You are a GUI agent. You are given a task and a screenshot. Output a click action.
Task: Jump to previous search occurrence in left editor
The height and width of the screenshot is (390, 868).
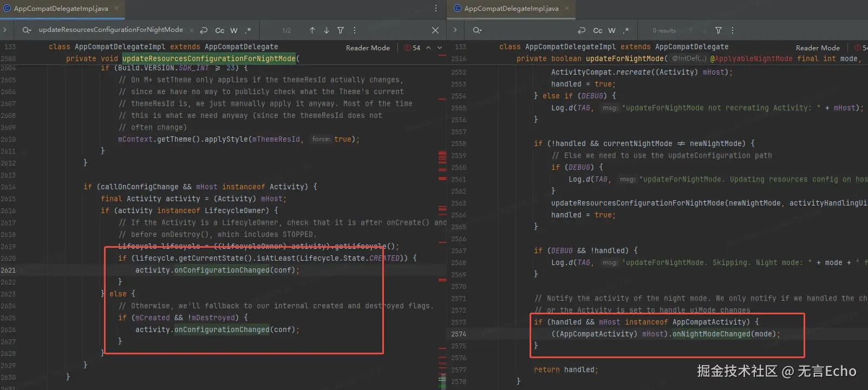[x=312, y=30]
